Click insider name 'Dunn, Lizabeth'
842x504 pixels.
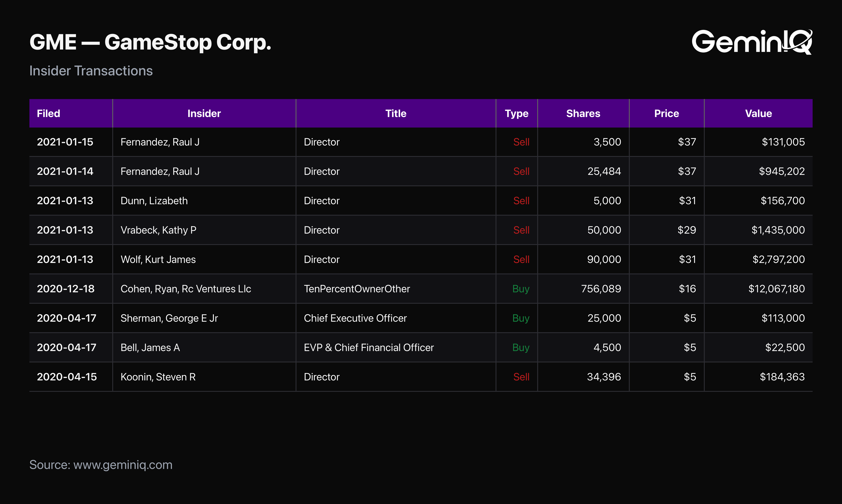click(154, 201)
